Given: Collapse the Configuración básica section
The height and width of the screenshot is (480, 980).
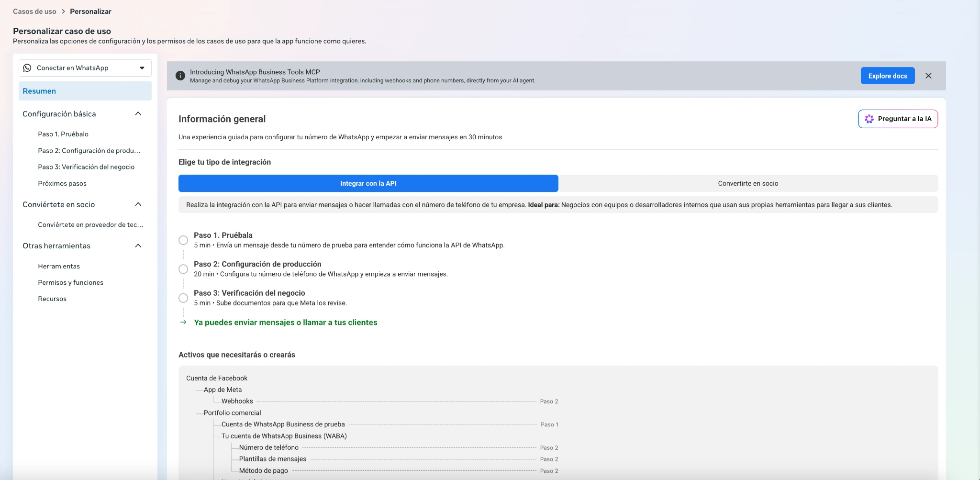Looking at the screenshot, I should coord(138,114).
